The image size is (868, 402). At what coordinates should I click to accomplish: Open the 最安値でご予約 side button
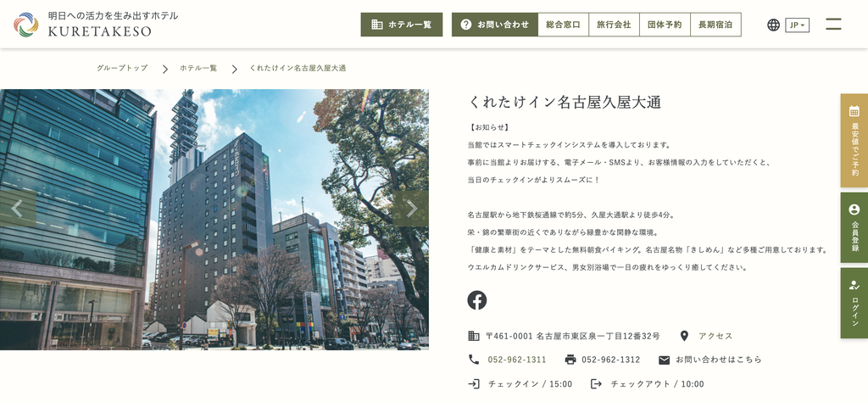pyautogui.click(x=854, y=141)
